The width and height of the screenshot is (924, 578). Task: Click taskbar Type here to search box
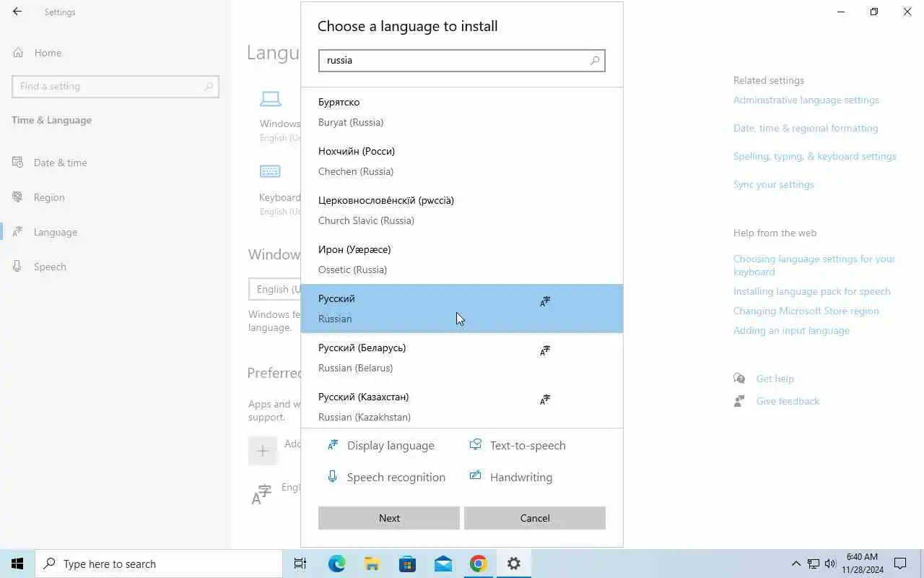coord(159,564)
